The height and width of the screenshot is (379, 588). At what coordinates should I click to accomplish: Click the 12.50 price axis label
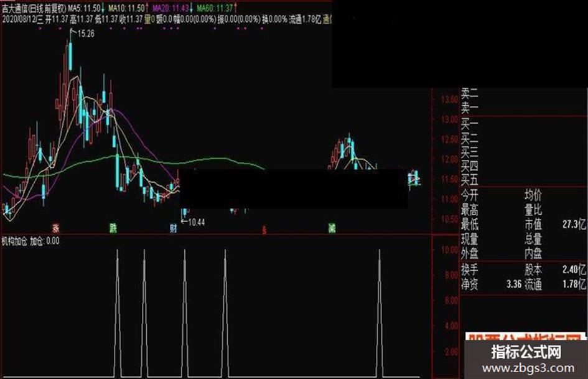click(449, 139)
